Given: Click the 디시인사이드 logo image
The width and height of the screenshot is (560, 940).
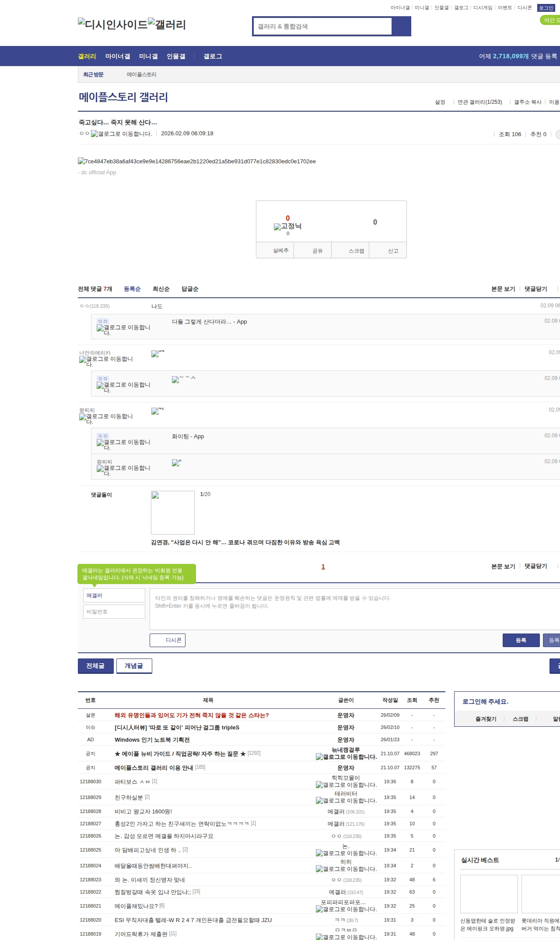Looking at the screenshot, I should [x=112, y=25].
